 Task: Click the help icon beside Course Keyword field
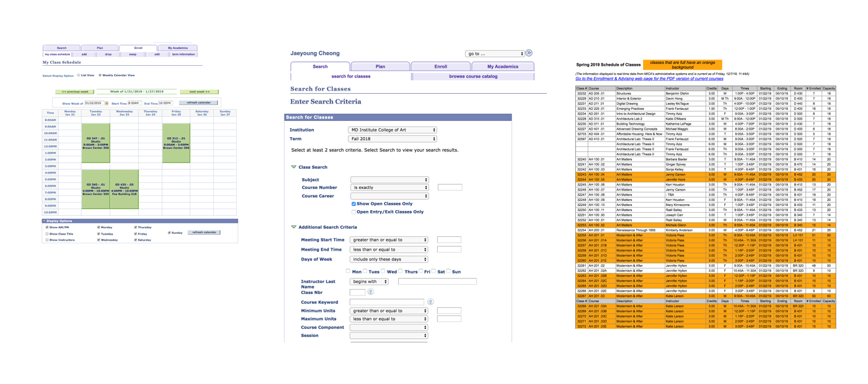pyautogui.click(x=430, y=302)
